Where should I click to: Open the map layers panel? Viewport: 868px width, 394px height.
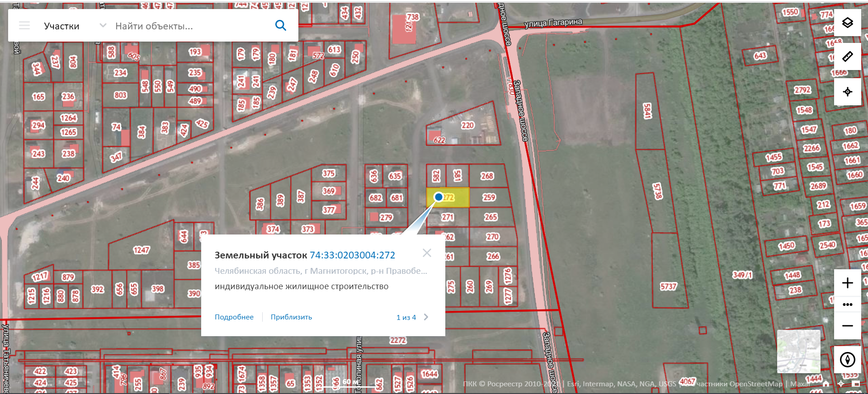(x=847, y=23)
